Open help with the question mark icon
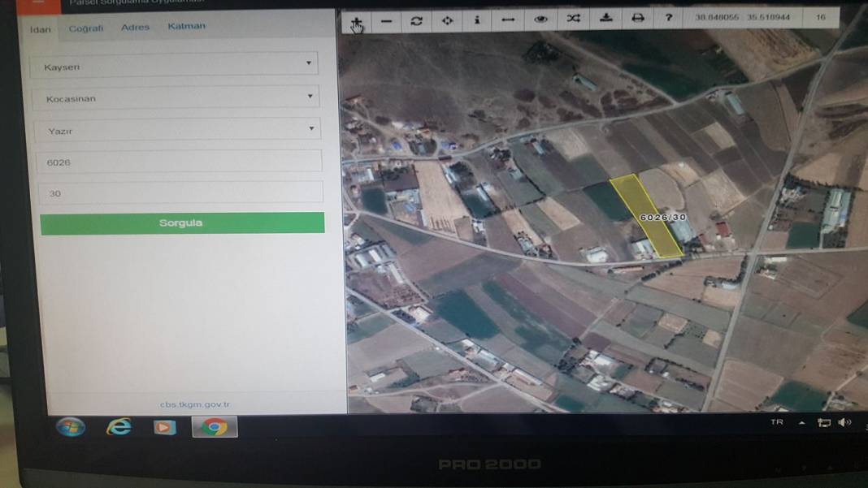This screenshot has width=868, height=488. point(669,18)
